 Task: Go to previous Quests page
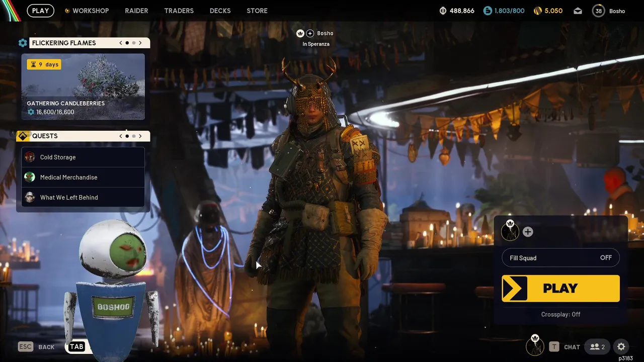point(121,136)
